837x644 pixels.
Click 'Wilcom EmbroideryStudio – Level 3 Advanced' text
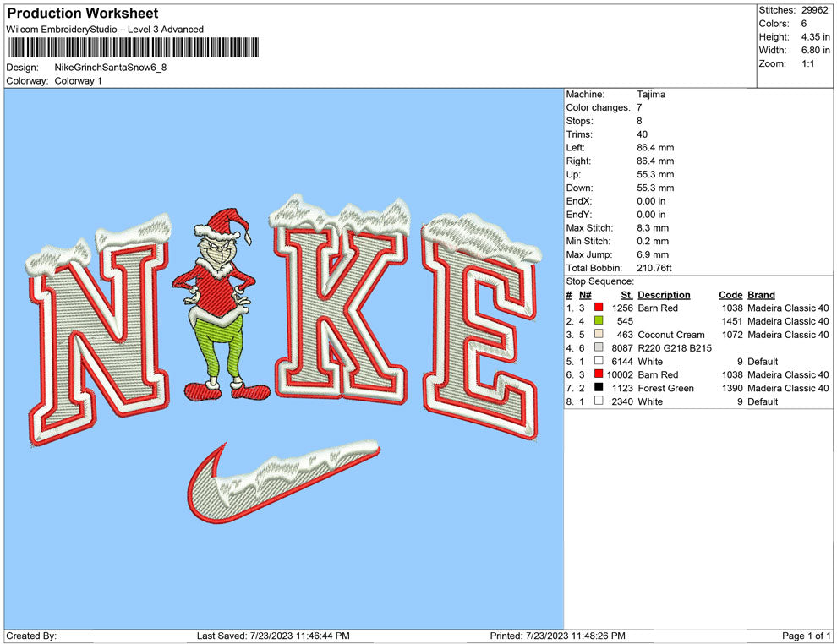pyautogui.click(x=105, y=30)
